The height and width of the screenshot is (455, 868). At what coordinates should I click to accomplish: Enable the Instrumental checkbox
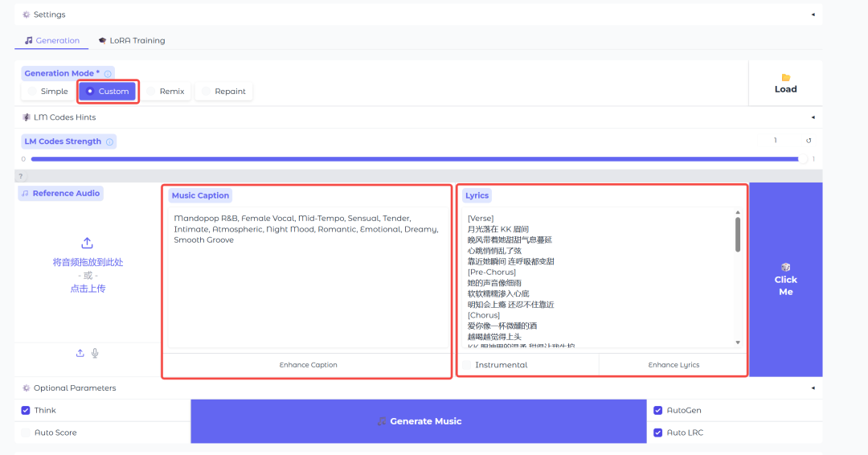467,365
